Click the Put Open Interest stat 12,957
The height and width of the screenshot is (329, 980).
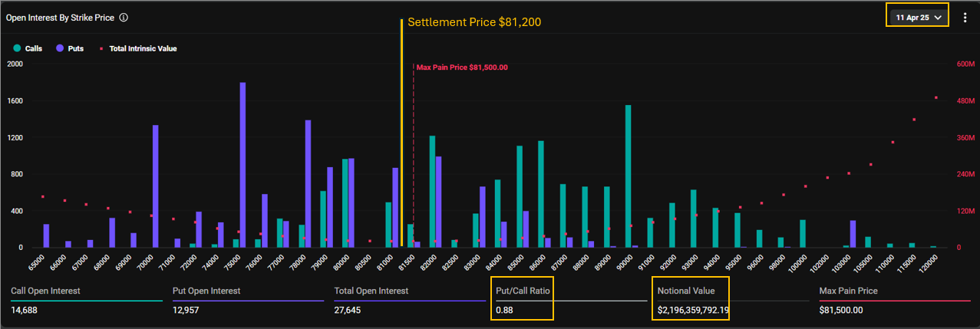[187, 310]
